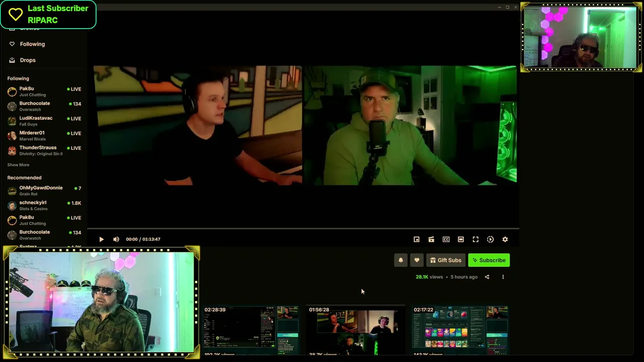644x362 pixels.
Task: Enter fullscreen with the player icon
Action: click(475, 239)
